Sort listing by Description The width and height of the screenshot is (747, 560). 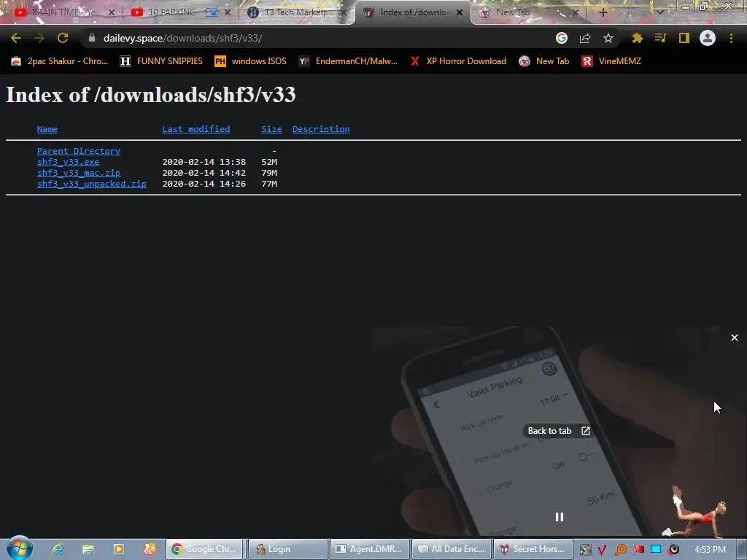point(321,129)
